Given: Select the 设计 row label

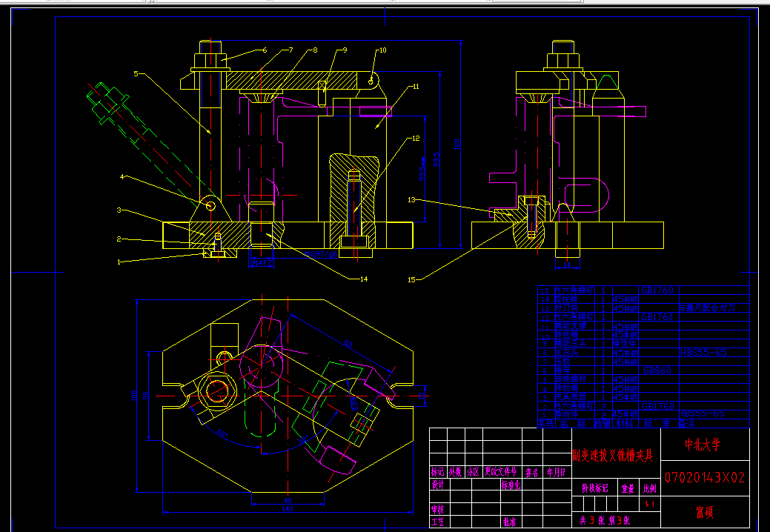Looking at the screenshot, I should click(437, 485).
